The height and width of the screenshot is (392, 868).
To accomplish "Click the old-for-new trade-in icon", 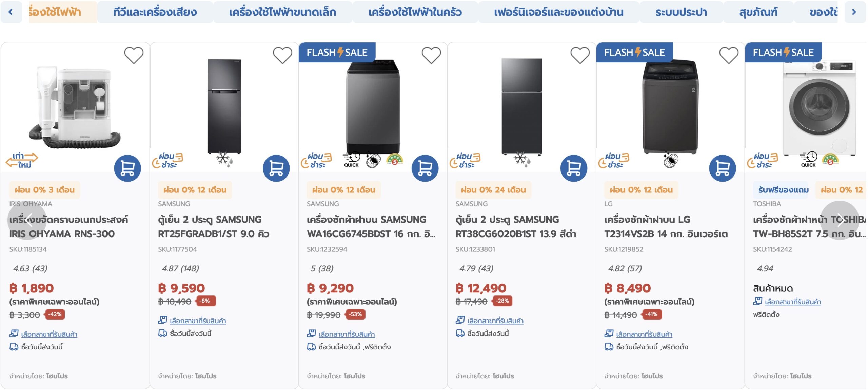I will tap(22, 160).
